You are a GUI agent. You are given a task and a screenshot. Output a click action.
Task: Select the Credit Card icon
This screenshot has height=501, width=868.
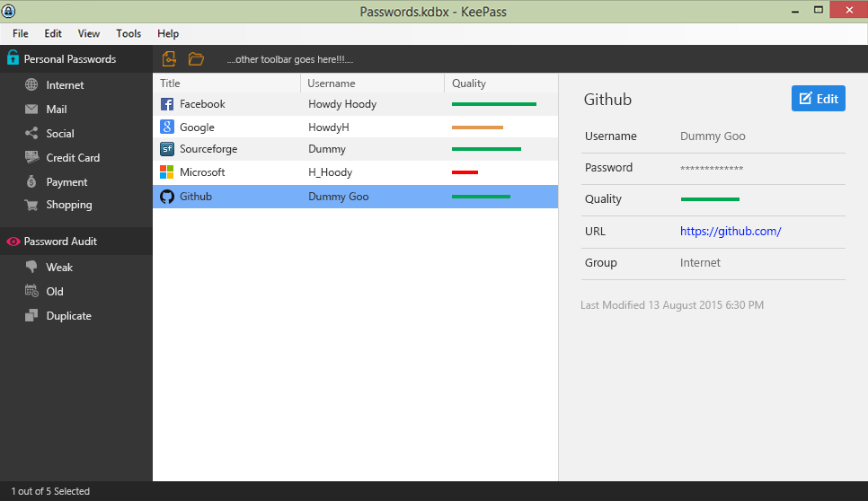tap(31, 158)
